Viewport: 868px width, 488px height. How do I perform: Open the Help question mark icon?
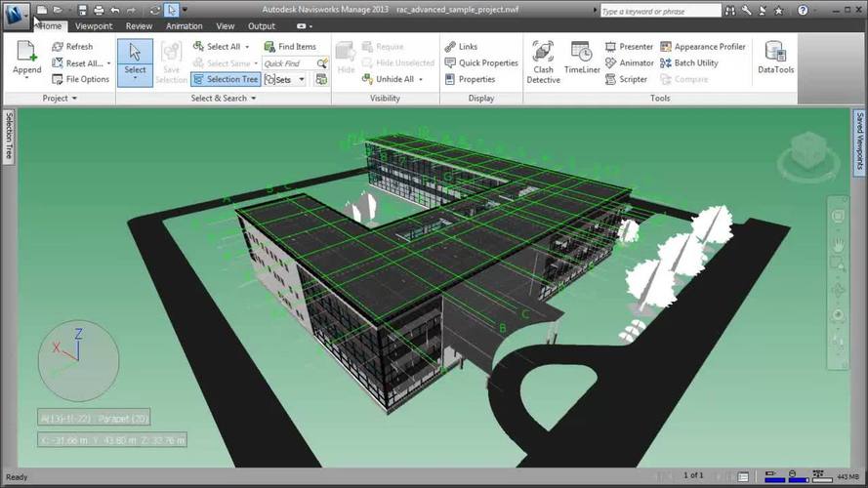coord(803,11)
